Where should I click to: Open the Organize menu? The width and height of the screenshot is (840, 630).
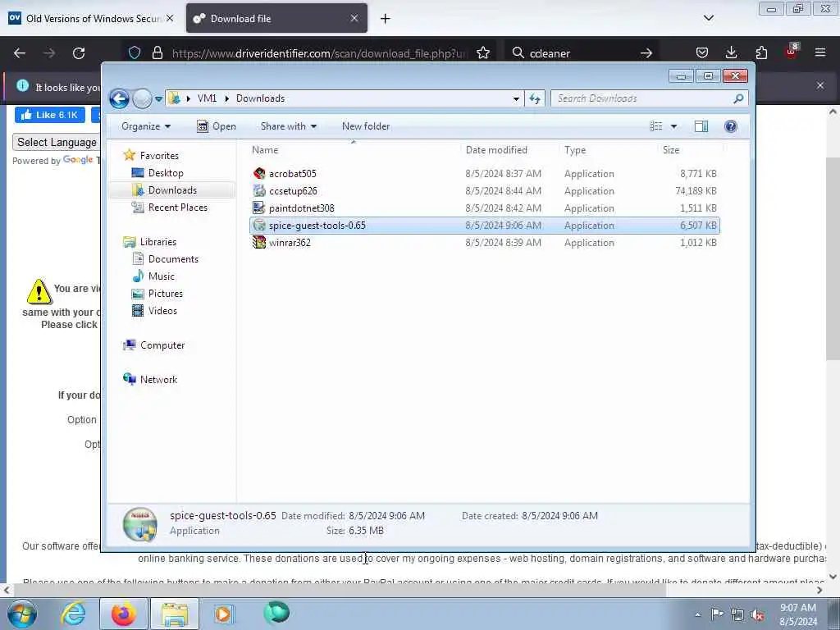point(146,126)
